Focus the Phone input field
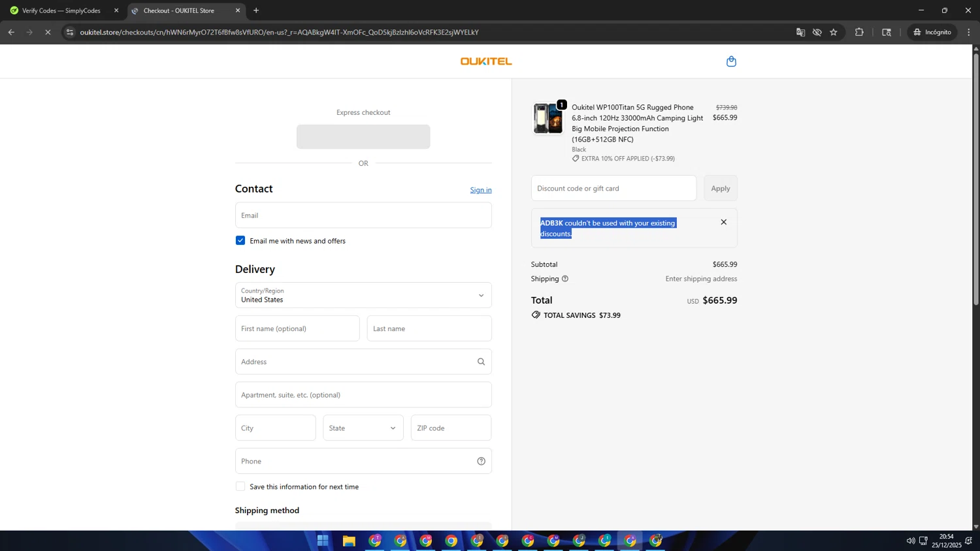 pos(363,461)
